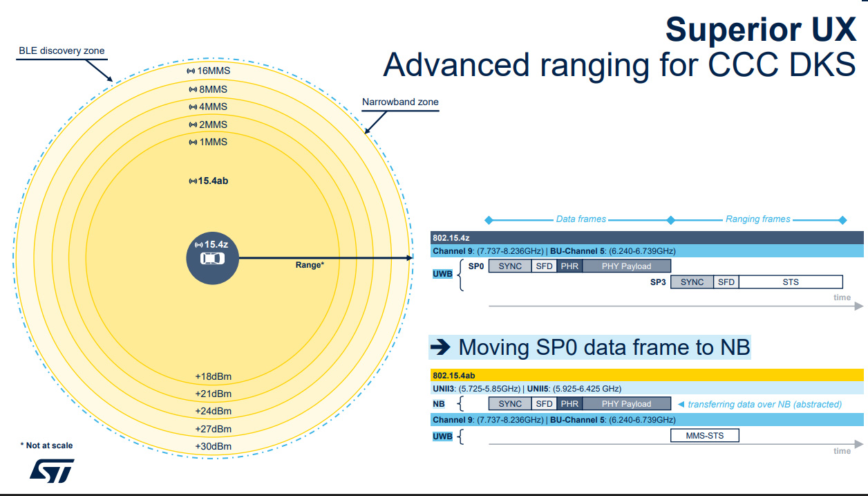Select the signal icon next to 1MMS
This screenshot has height=496, width=868.
click(193, 142)
